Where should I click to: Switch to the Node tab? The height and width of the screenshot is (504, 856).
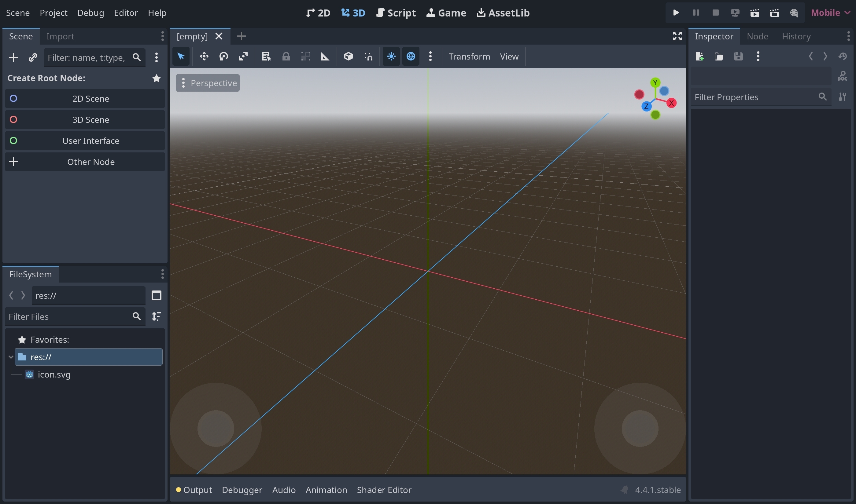[758, 36]
